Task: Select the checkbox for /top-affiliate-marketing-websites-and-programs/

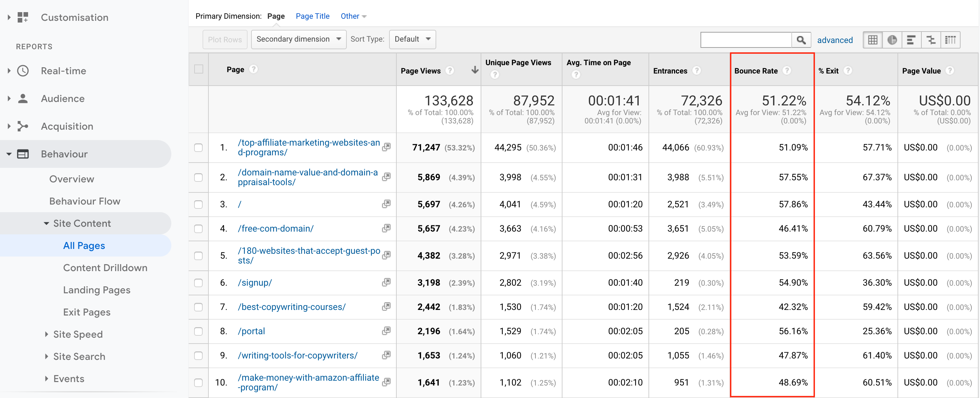Action: click(x=199, y=148)
